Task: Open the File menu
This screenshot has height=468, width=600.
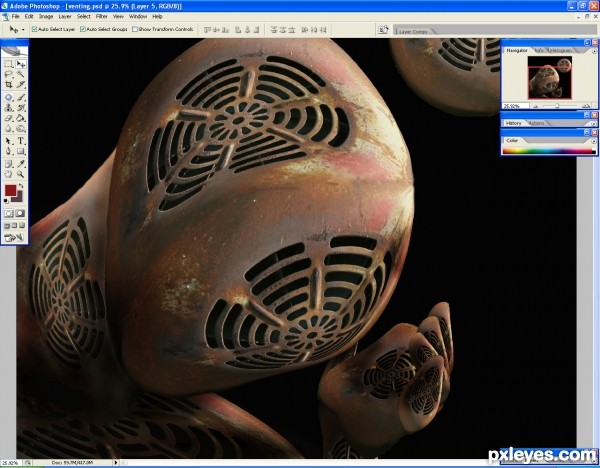Action: (15, 16)
